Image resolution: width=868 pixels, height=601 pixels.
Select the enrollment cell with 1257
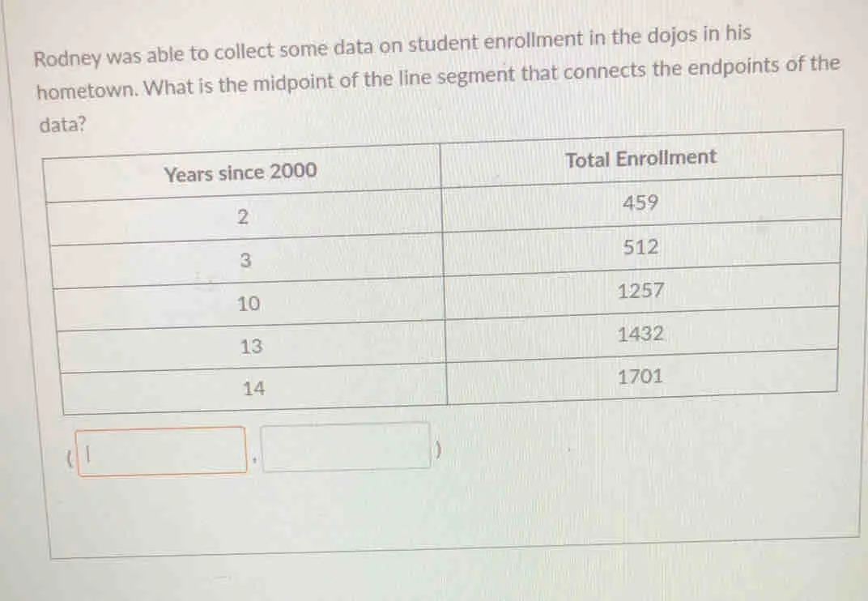click(641, 291)
